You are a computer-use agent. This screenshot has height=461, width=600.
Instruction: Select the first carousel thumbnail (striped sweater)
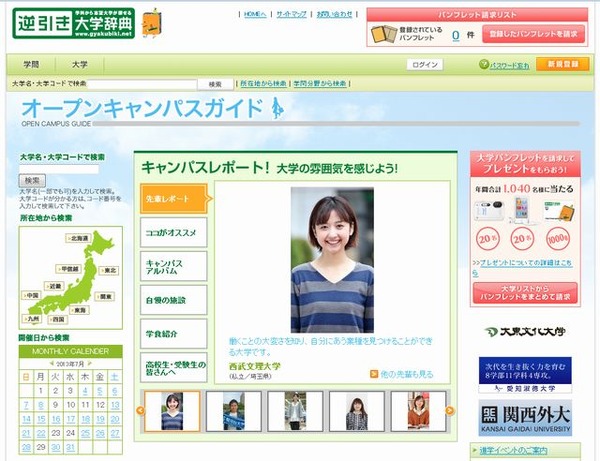[x=172, y=411]
